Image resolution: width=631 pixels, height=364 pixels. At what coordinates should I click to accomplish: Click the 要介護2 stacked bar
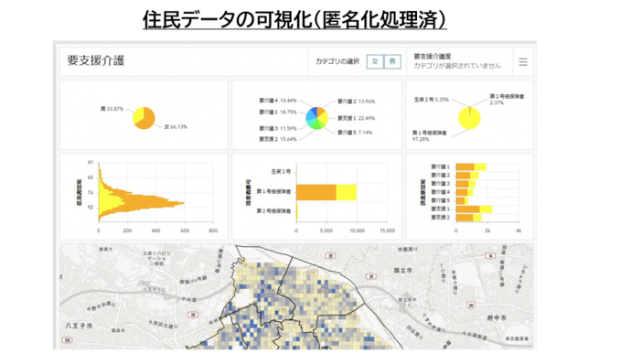coord(467,176)
